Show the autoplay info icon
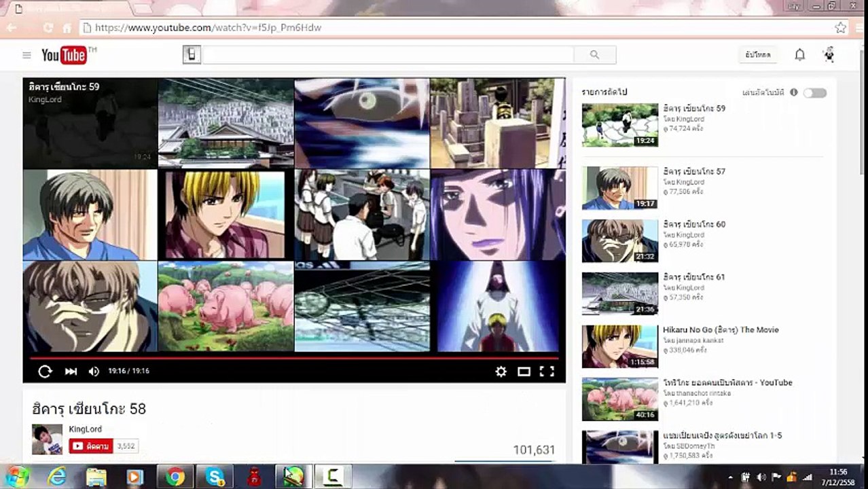 click(x=793, y=92)
